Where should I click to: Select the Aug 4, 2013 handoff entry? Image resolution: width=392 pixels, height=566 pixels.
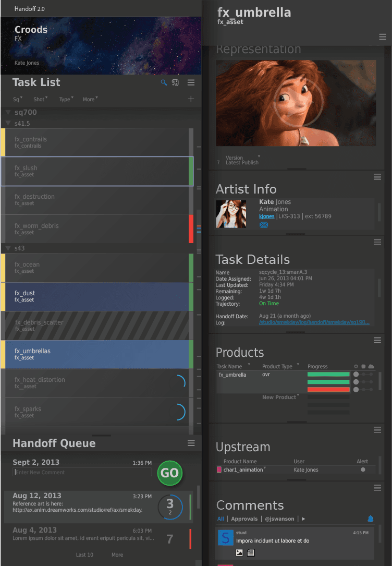[99, 538]
